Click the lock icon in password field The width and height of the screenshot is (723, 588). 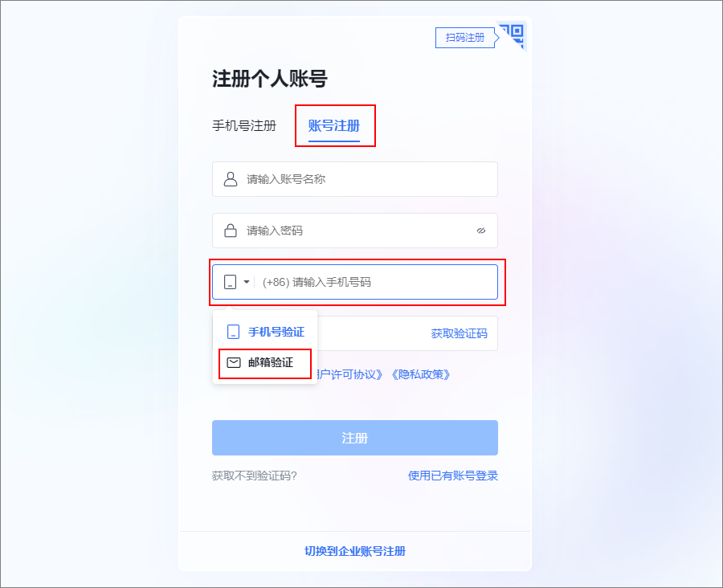click(x=230, y=230)
